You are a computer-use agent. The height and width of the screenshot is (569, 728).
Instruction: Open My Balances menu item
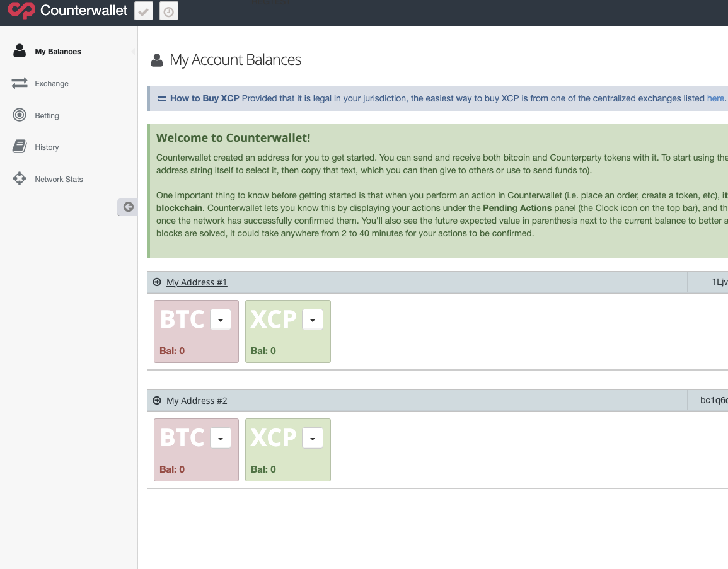pyautogui.click(x=58, y=52)
